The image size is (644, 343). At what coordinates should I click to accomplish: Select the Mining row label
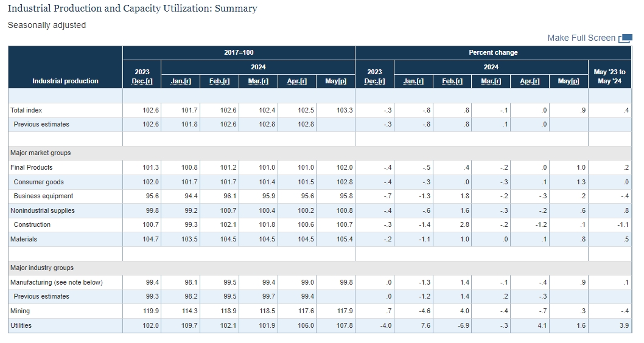tap(20, 311)
